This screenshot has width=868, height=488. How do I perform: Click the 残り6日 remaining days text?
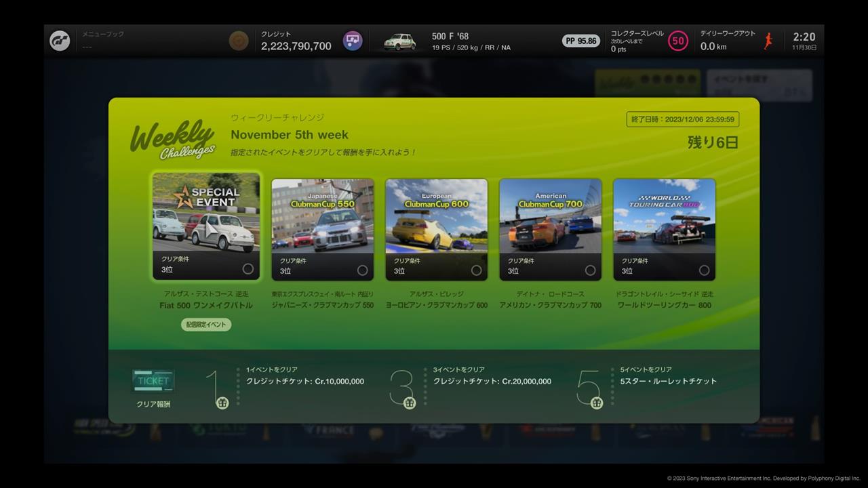click(713, 142)
